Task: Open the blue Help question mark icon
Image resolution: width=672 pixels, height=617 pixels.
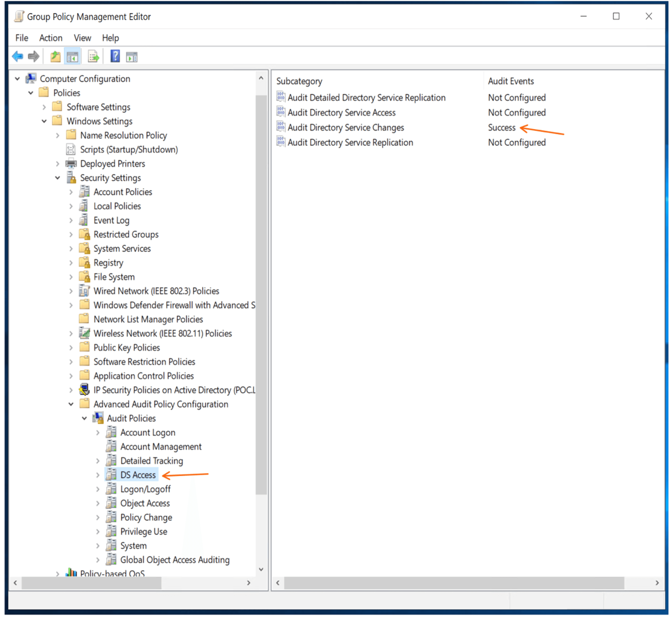Action: click(x=115, y=56)
